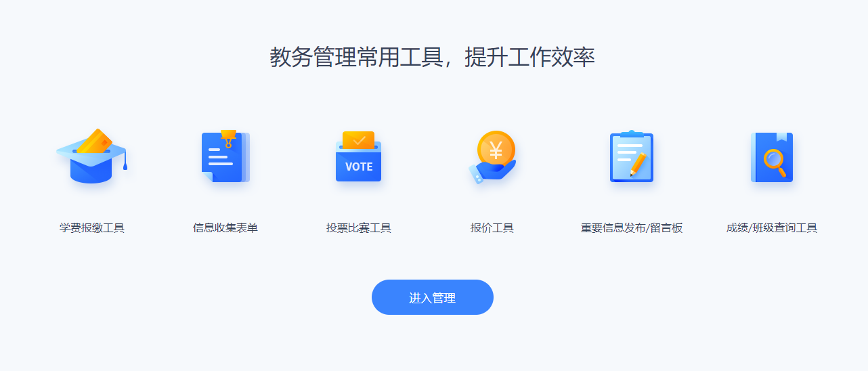Click the white VOTE lettering
868x371 pixels.
(359, 167)
